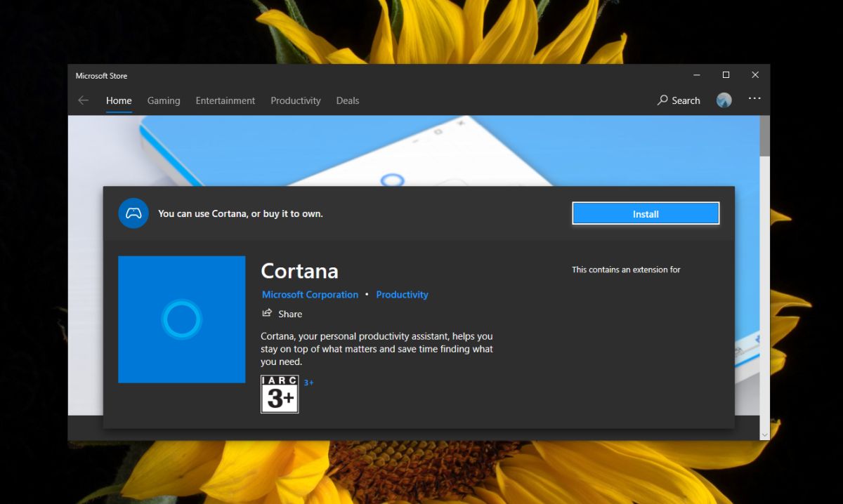View the Deals tab

347,100
